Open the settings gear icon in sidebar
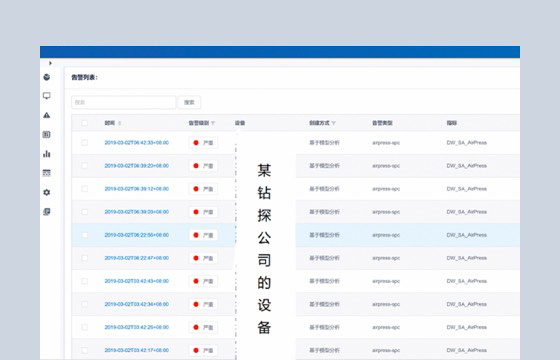The height and width of the screenshot is (360, 560). click(x=47, y=192)
